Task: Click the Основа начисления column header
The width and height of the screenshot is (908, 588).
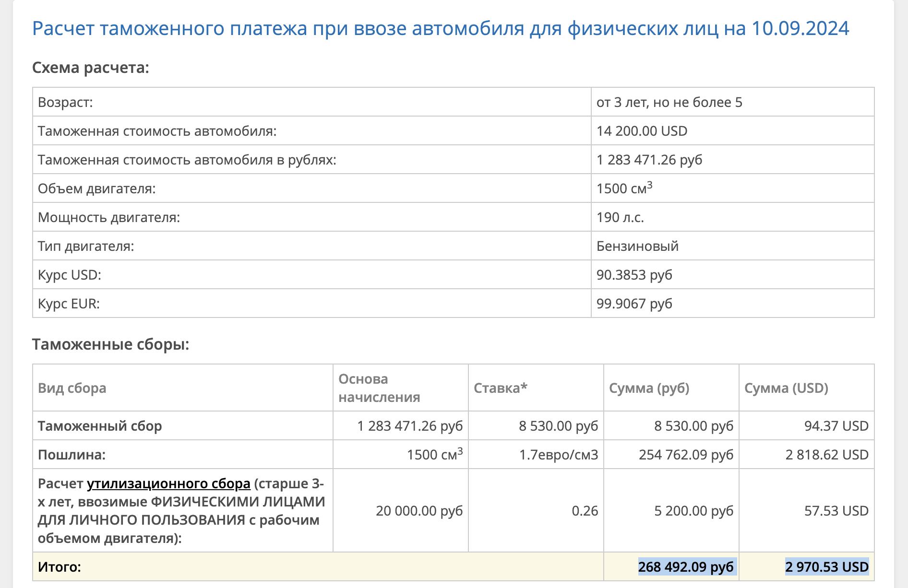Action: pyautogui.click(x=379, y=388)
